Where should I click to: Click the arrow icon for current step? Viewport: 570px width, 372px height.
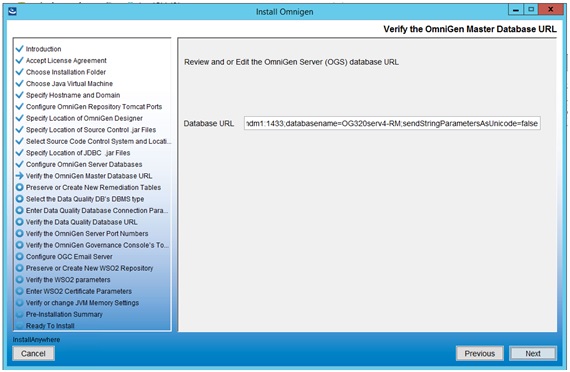[x=20, y=176]
